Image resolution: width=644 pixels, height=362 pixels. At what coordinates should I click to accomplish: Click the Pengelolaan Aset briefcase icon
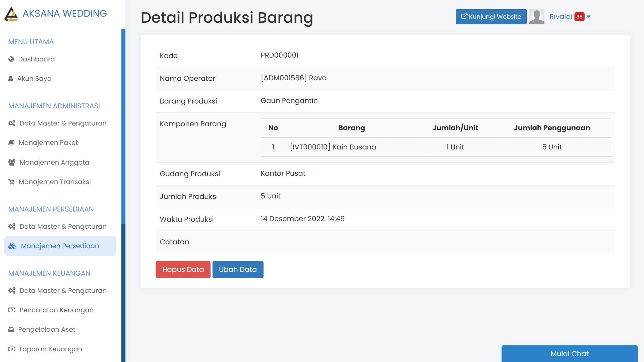[11, 329]
